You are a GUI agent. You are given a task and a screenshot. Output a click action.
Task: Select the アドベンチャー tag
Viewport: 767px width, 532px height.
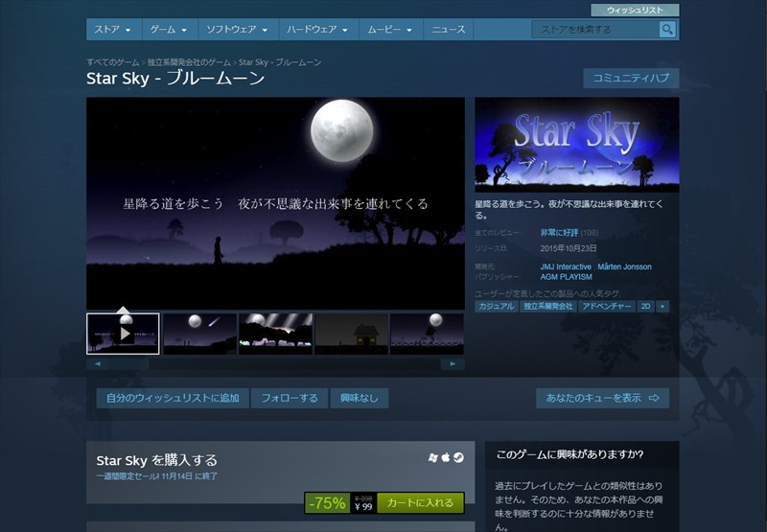(x=607, y=306)
